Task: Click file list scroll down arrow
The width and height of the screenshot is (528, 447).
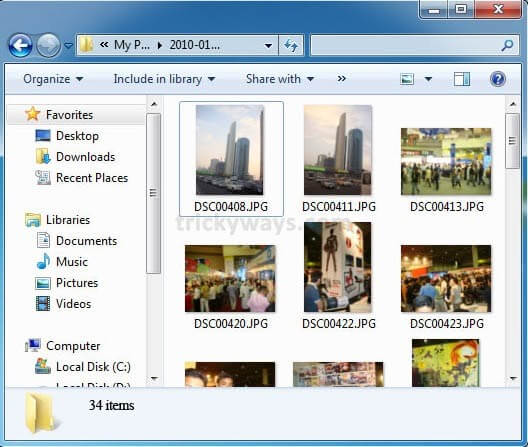Action: 513,379
